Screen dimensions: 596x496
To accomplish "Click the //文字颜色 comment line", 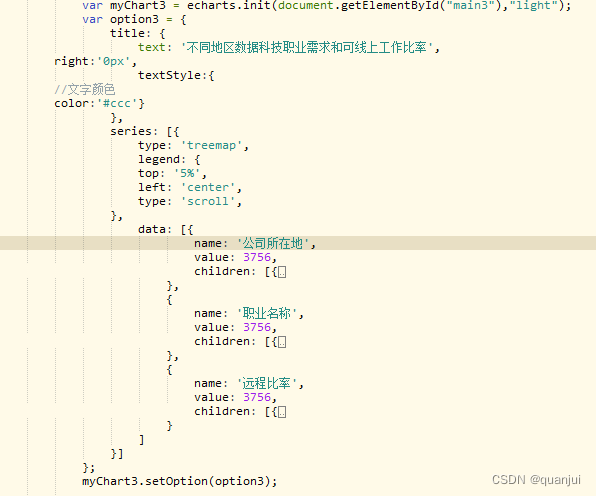I will click(x=84, y=89).
